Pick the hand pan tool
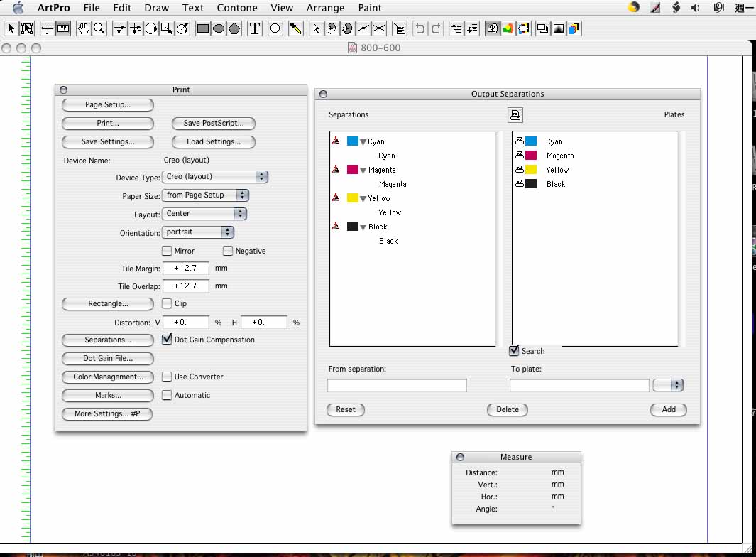756x557 pixels. (84, 28)
